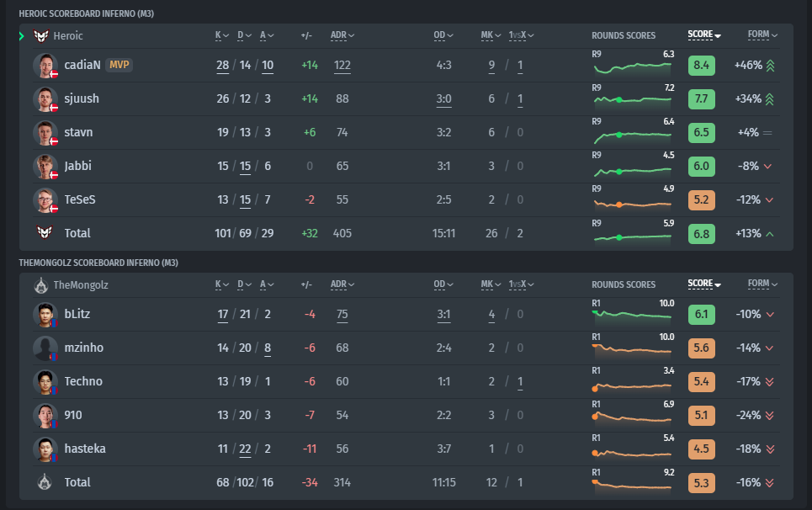812x510 pixels.
Task: Click cadiaN's round scores sparkline
Action: point(632,67)
